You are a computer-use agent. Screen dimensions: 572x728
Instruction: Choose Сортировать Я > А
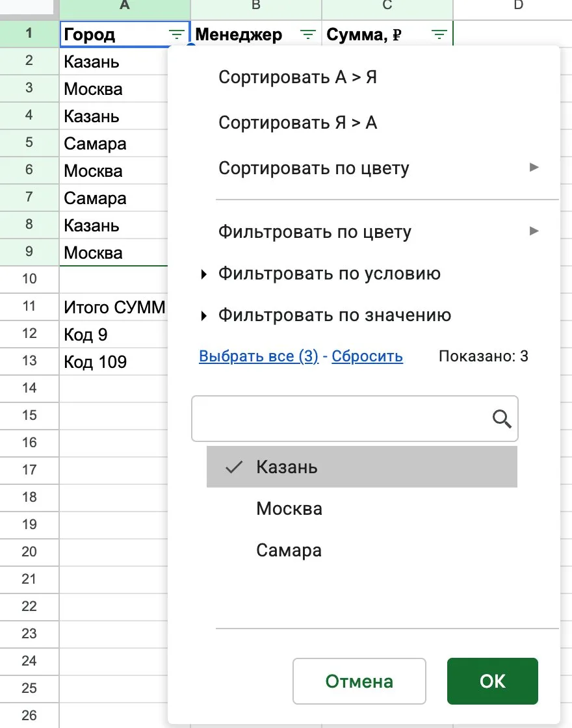tap(298, 123)
